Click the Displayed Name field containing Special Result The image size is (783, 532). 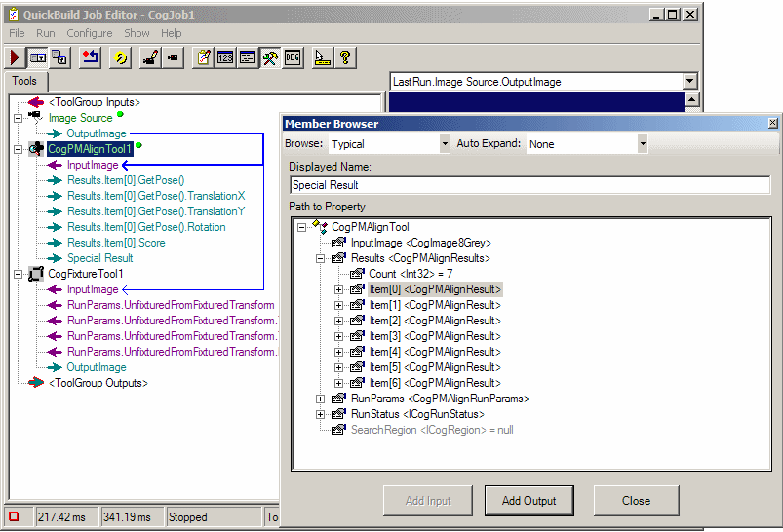pos(529,185)
